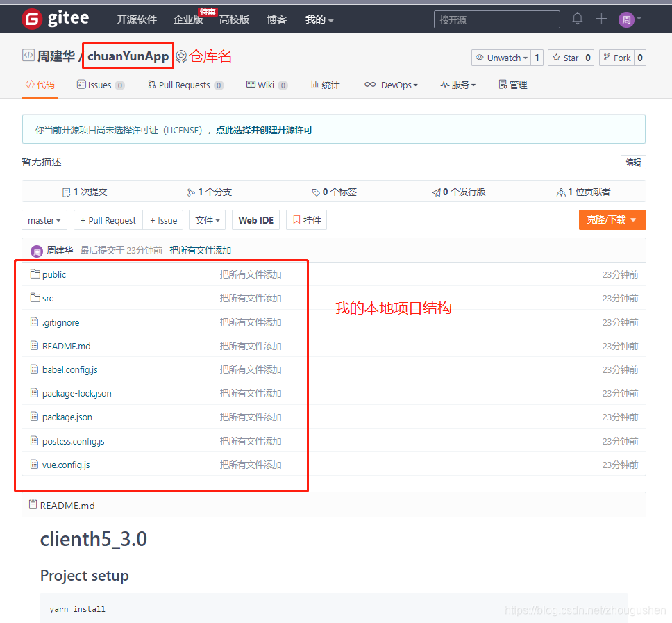
Task: Expand the Unwatch dropdown
Action: coord(501,58)
